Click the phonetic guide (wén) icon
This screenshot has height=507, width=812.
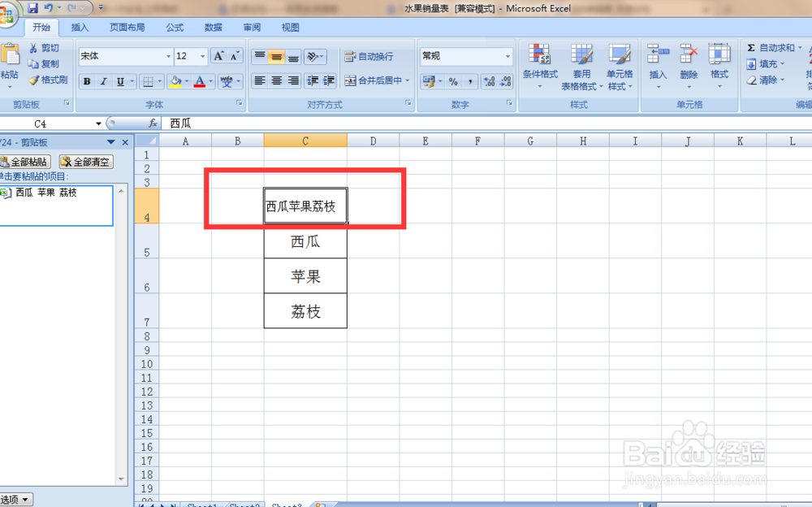227,81
